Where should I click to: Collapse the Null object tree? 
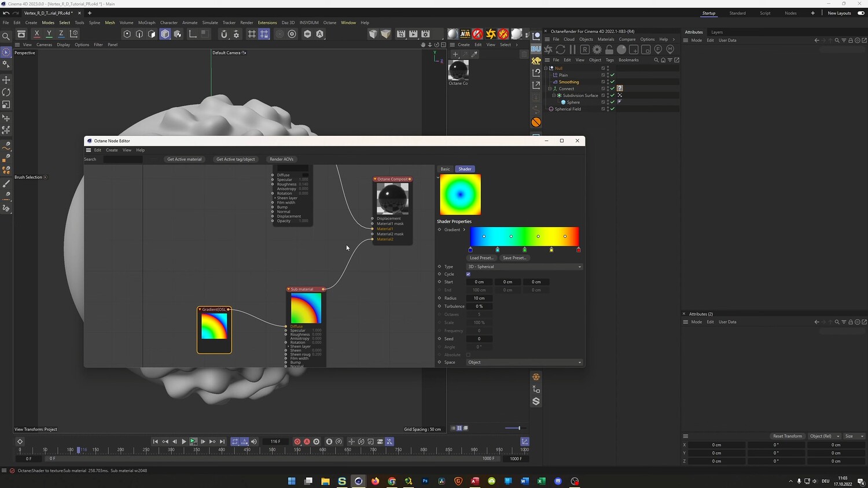546,68
